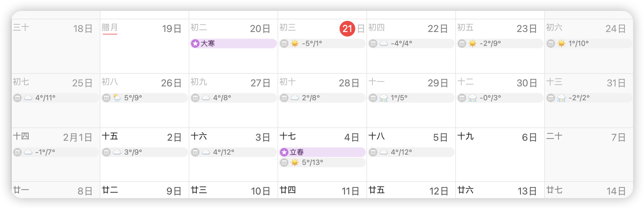Open the 立春 solar term event
644x209 pixels.
pyautogui.click(x=322, y=152)
